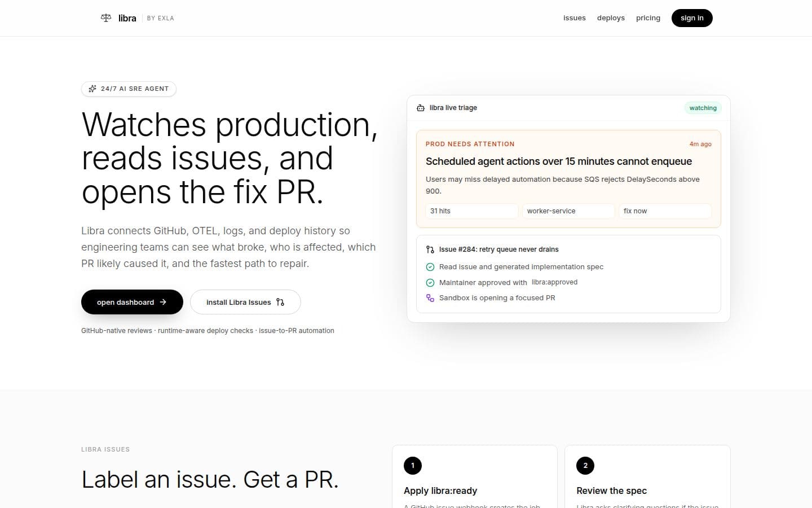This screenshot has width=812, height=508.
Task: Select the 31 hits chip
Action: (471, 211)
